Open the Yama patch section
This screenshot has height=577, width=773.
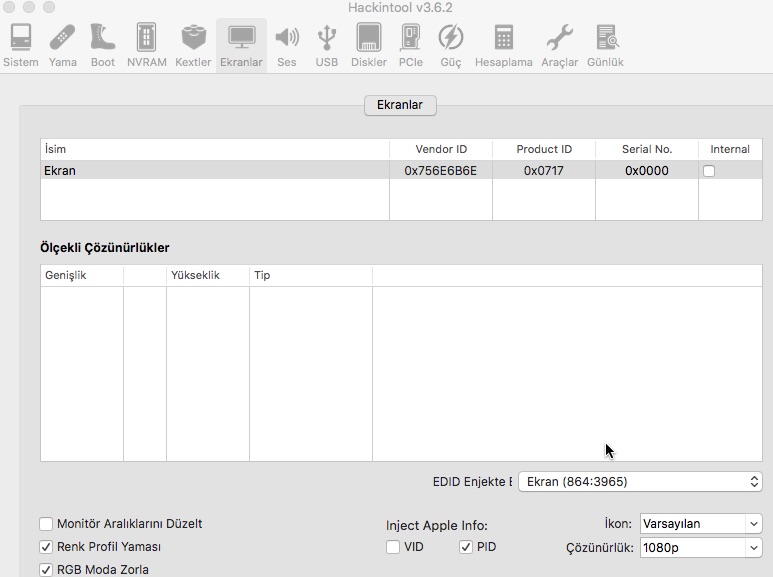pyautogui.click(x=63, y=46)
